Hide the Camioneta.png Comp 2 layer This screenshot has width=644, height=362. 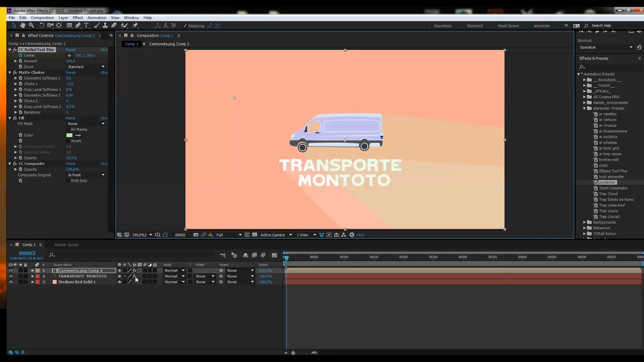pos(10,271)
